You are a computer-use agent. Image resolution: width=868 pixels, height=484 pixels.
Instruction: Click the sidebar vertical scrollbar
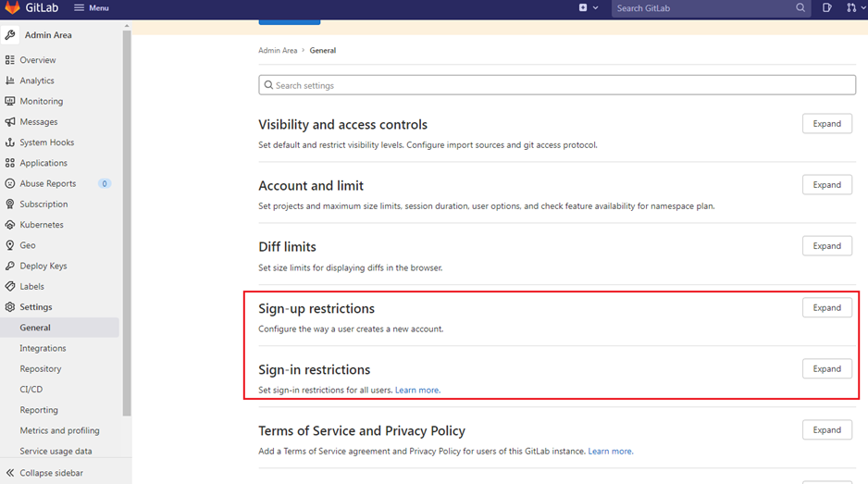pyautogui.click(x=127, y=221)
